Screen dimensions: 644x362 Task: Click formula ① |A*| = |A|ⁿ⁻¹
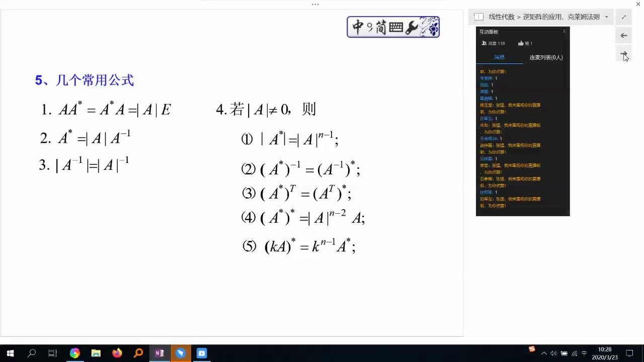click(x=290, y=138)
